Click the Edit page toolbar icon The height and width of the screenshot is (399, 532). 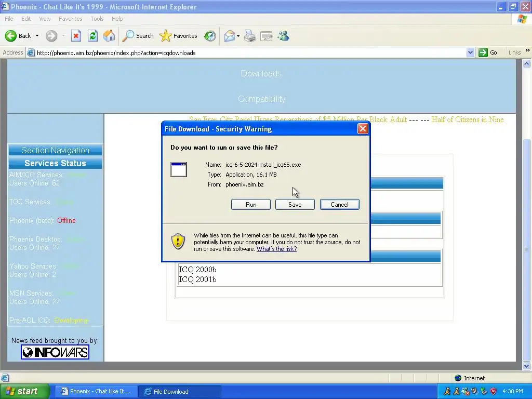[267, 36]
